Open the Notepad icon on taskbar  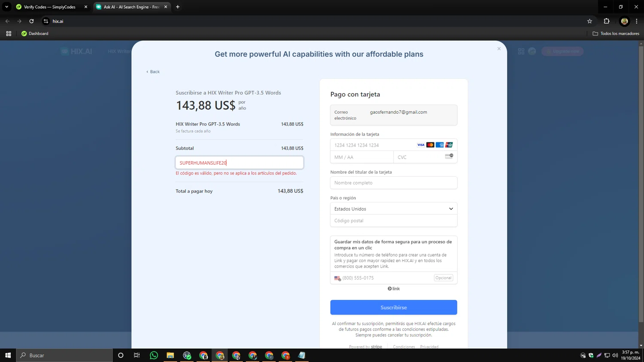[302, 355]
